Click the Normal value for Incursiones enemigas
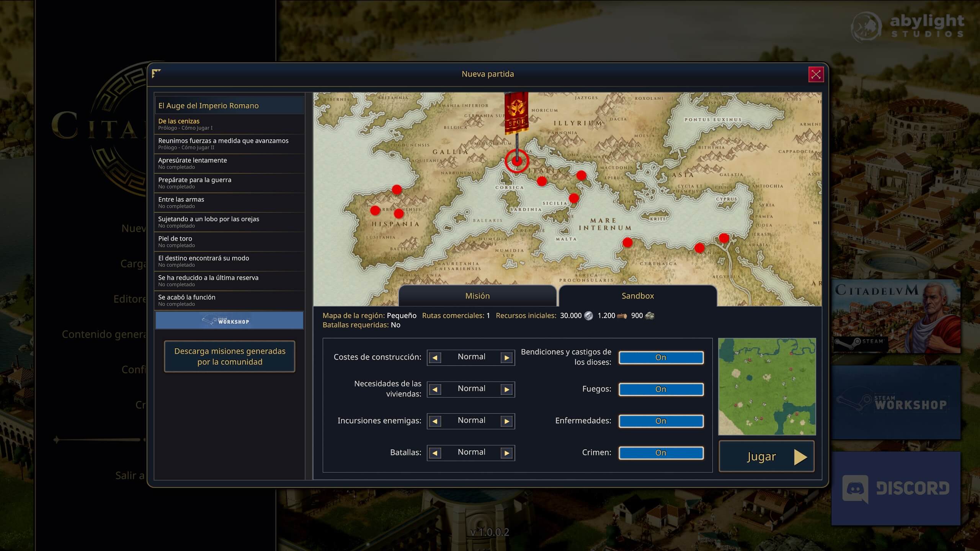Viewport: 980px width, 551px height. coord(471,420)
